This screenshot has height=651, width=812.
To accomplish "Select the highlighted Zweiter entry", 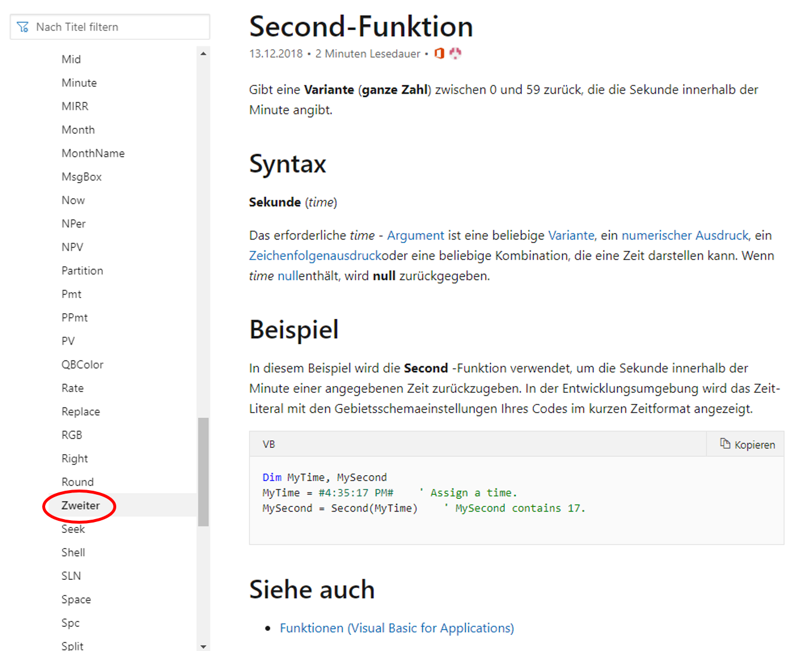I will 80,506.
